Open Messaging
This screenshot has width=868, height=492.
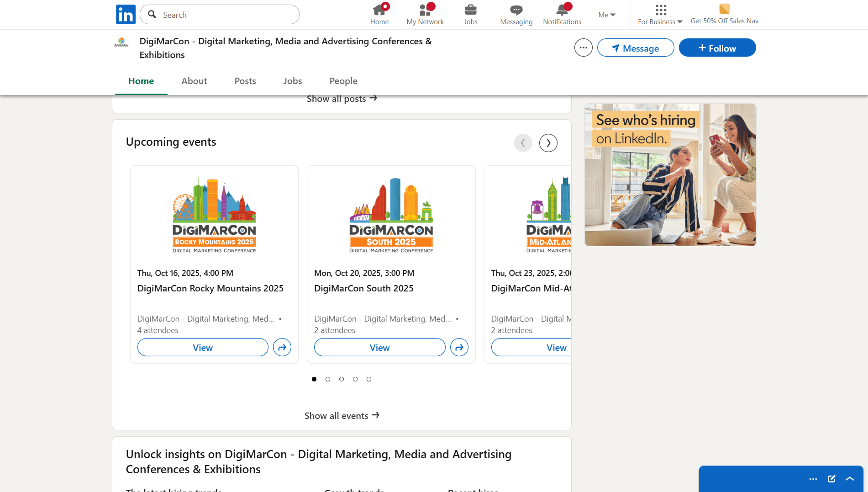click(x=516, y=12)
